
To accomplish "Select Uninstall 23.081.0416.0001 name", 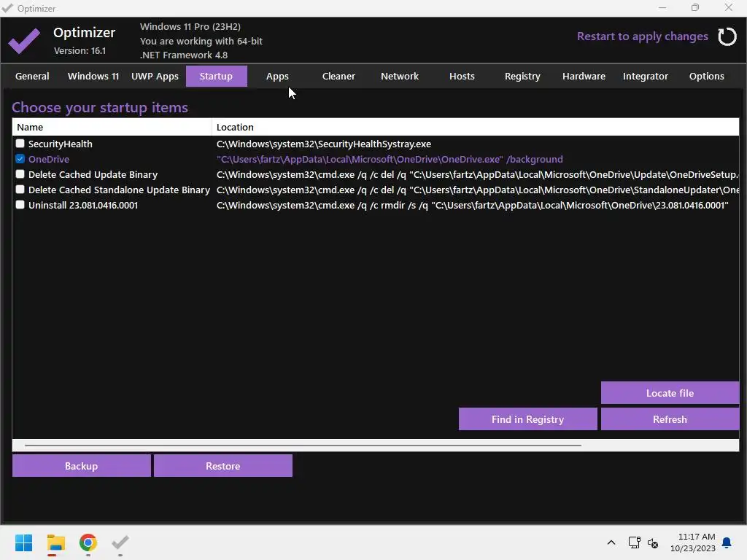I will (83, 205).
